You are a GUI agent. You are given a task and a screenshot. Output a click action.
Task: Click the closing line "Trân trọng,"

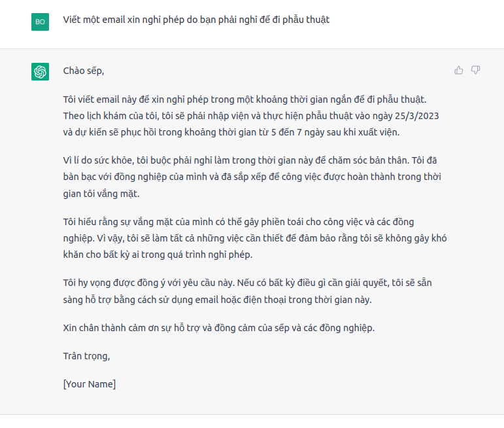86,356
